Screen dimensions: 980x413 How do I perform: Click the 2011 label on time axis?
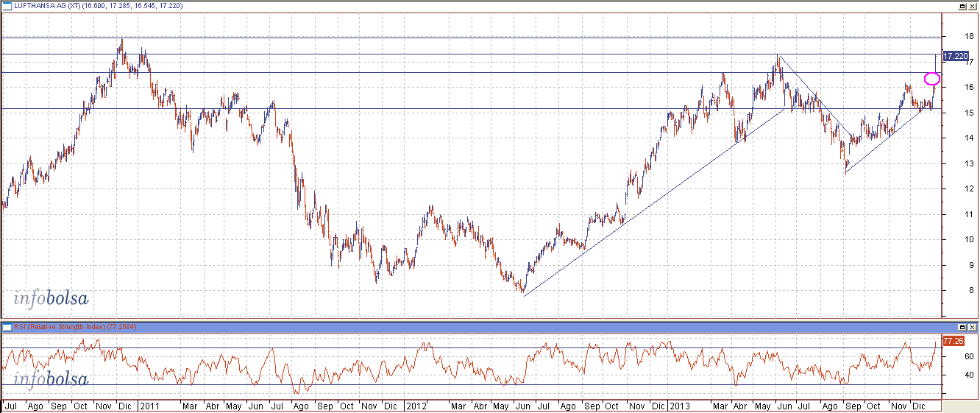tap(149, 406)
